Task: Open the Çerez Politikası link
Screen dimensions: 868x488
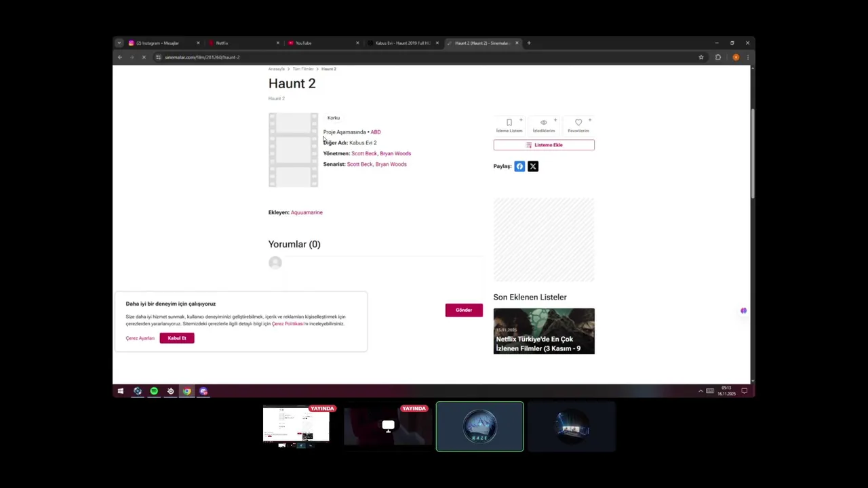Action: (288, 324)
